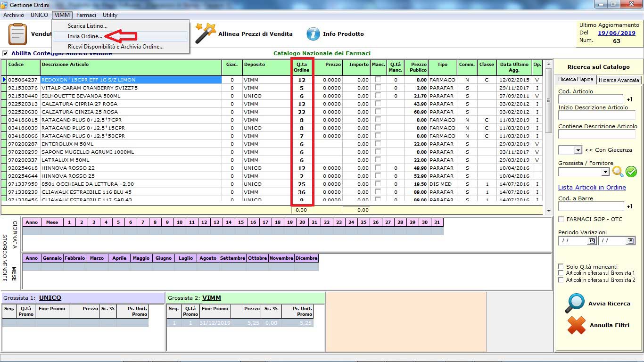Click quantity cell 36 for CLIAWALK ESTRAIBILE

click(302, 192)
